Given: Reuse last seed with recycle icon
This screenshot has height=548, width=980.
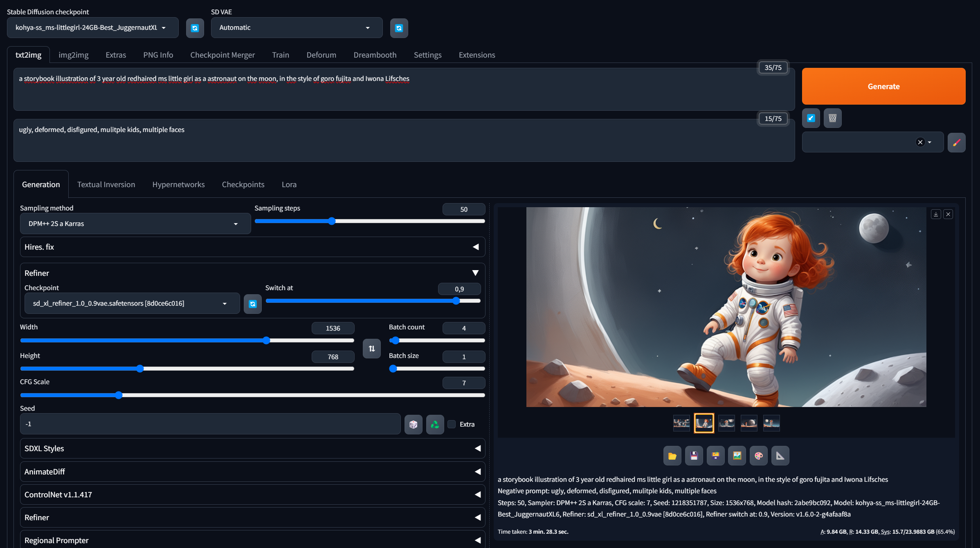Looking at the screenshot, I should click(435, 424).
